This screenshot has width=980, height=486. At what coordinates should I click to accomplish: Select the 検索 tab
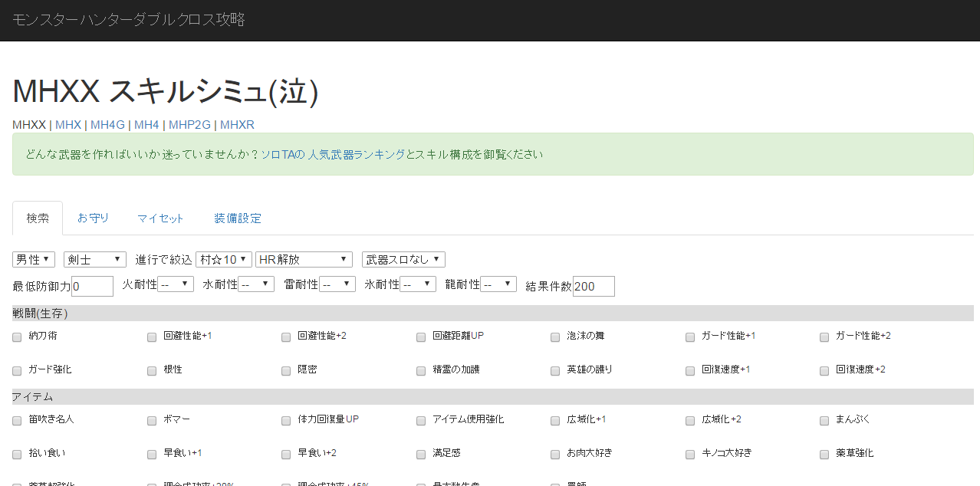coord(38,218)
